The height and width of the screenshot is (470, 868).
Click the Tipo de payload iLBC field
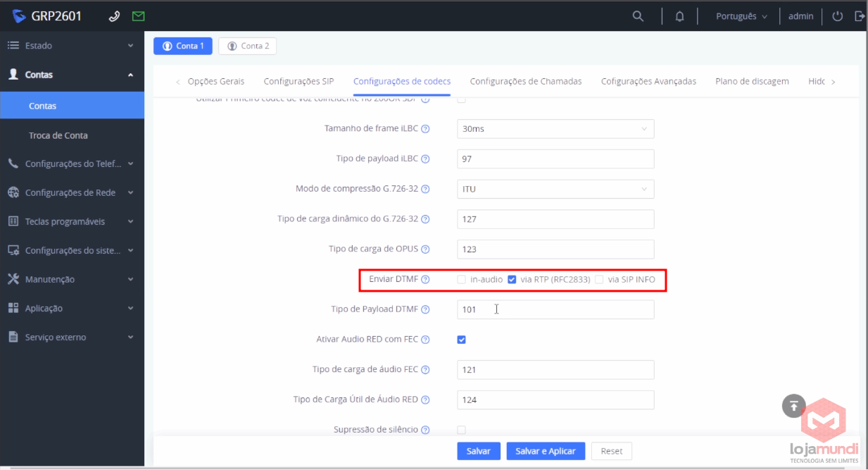(555, 159)
